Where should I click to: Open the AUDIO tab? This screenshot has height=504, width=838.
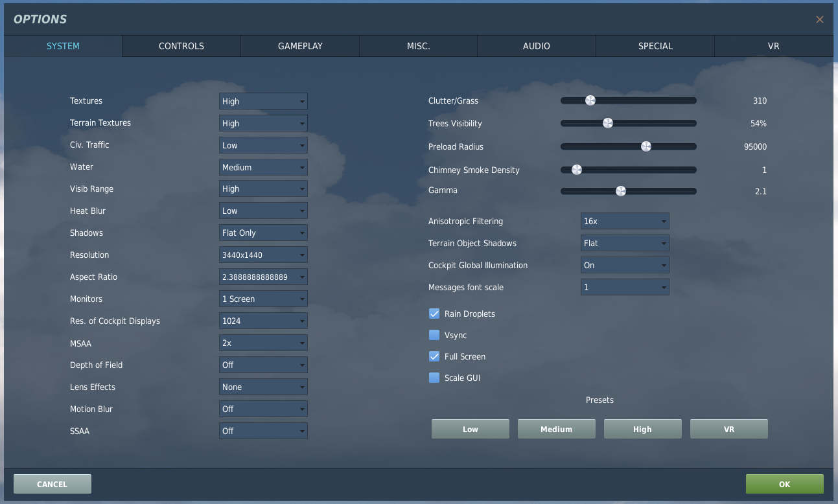point(537,46)
